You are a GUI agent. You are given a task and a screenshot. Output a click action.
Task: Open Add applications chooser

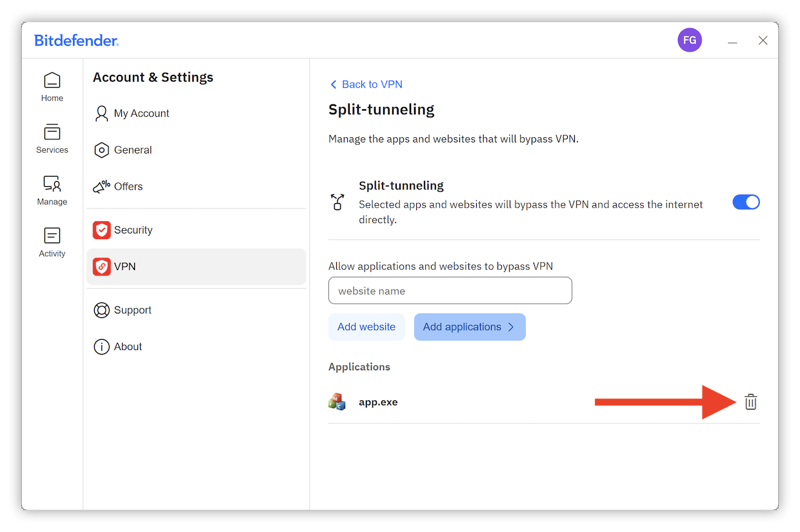point(470,327)
